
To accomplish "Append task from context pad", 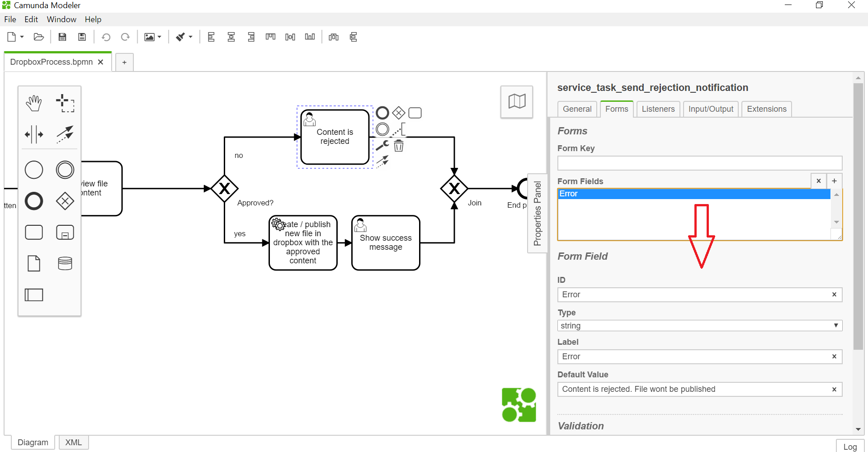I will coord(415,113).
